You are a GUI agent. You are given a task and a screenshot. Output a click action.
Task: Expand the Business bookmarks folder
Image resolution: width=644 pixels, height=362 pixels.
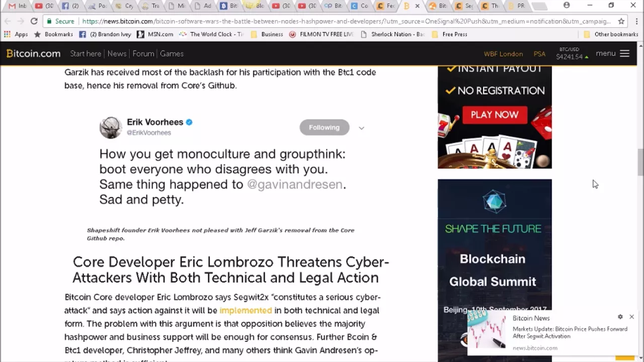267,34
